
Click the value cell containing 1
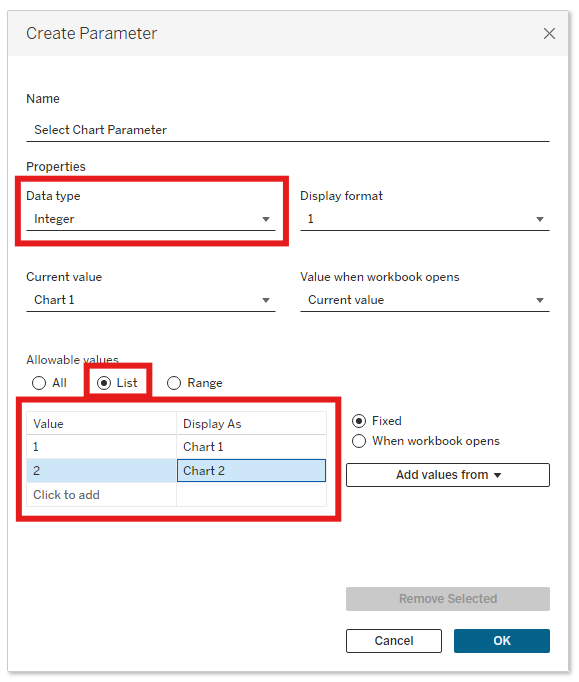coord(101,447)
